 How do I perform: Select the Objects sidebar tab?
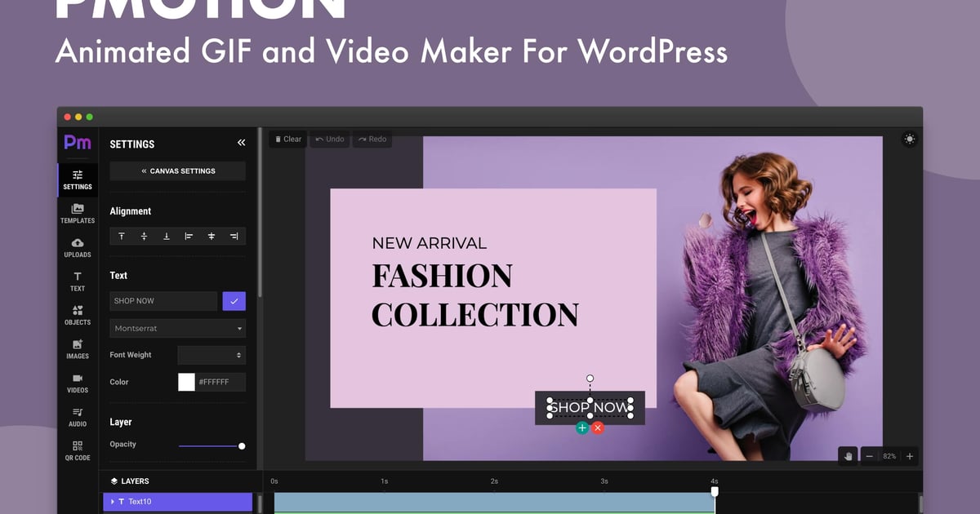(78, 316)
